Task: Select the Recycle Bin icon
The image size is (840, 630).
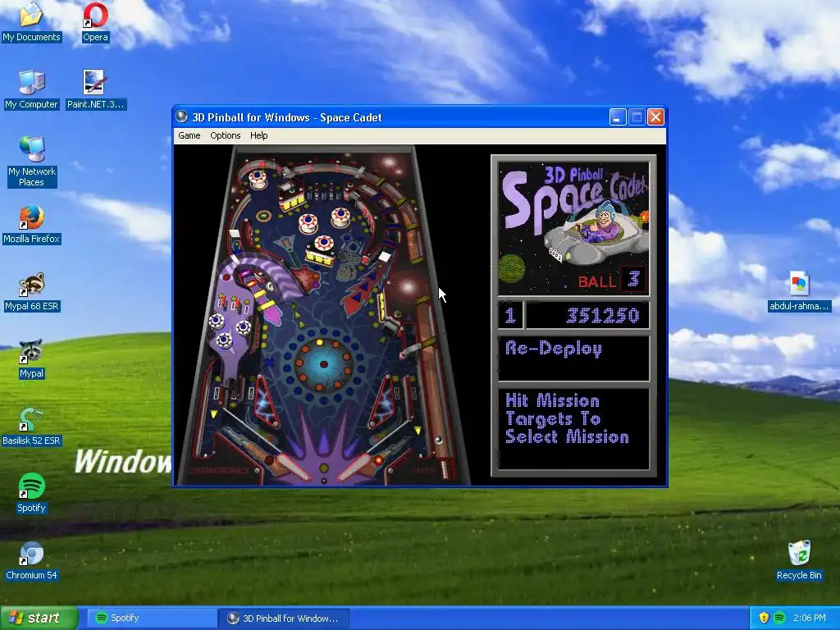Action: 799,560
